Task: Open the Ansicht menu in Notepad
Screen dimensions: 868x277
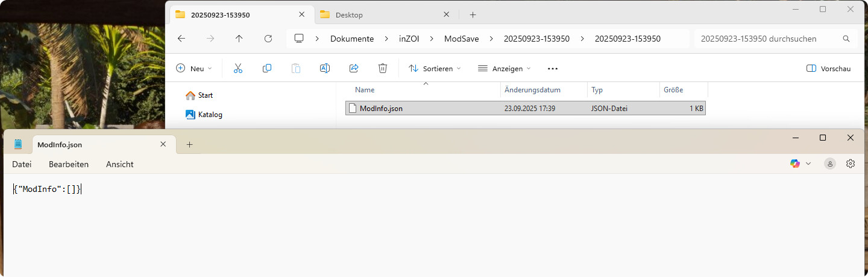Action: [x=120, y=164]
